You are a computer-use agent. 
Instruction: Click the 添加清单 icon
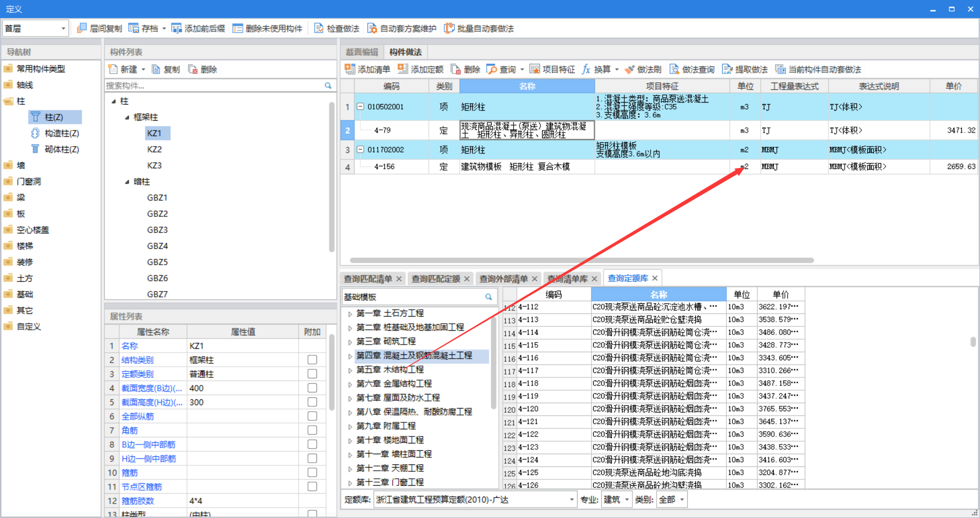click(350, 69)
